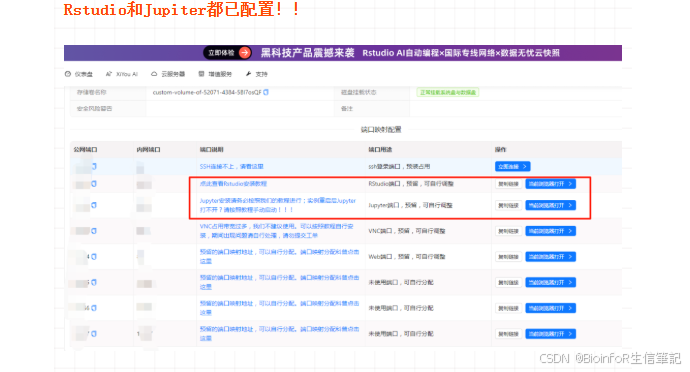
Task: Open RStudio port with 当前浏览器打开
Action: click(551, 184)
